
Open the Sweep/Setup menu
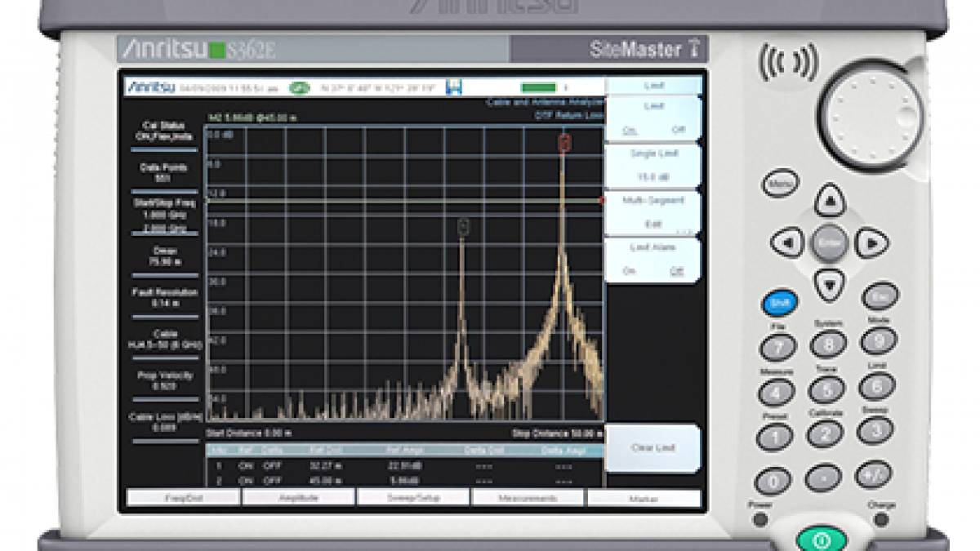[x=414, y=497]
